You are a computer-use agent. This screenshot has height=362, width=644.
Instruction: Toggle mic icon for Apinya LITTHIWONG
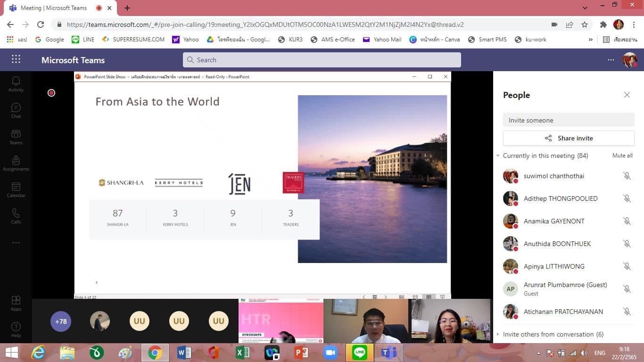(627, 266)
